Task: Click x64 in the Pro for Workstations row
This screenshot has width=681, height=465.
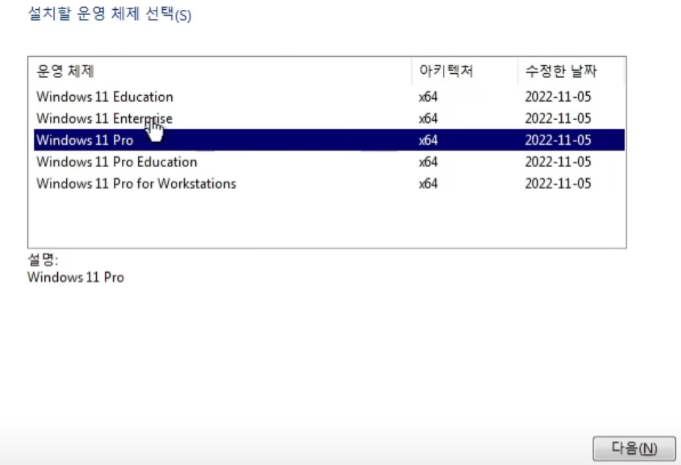Action: [x=428, y=184]
